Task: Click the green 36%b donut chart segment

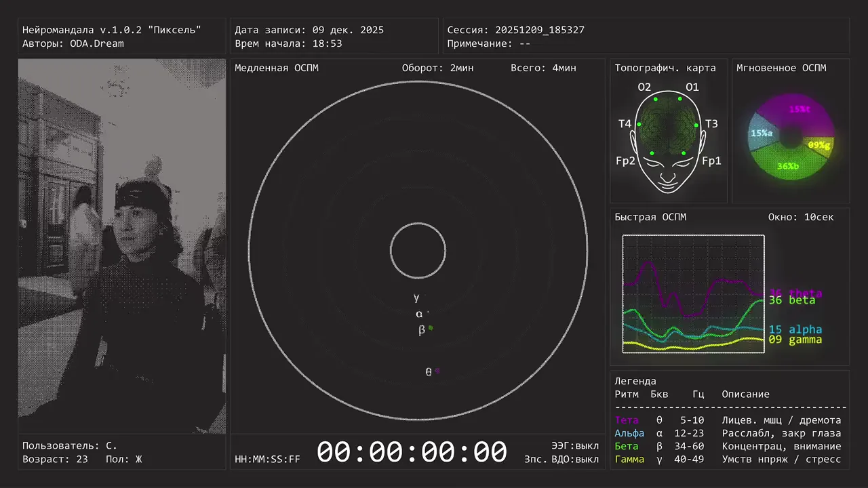Action: coord(787,166)
